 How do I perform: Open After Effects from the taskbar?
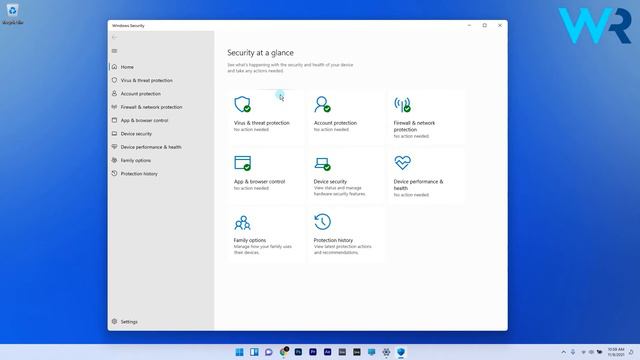pos(327,352)
